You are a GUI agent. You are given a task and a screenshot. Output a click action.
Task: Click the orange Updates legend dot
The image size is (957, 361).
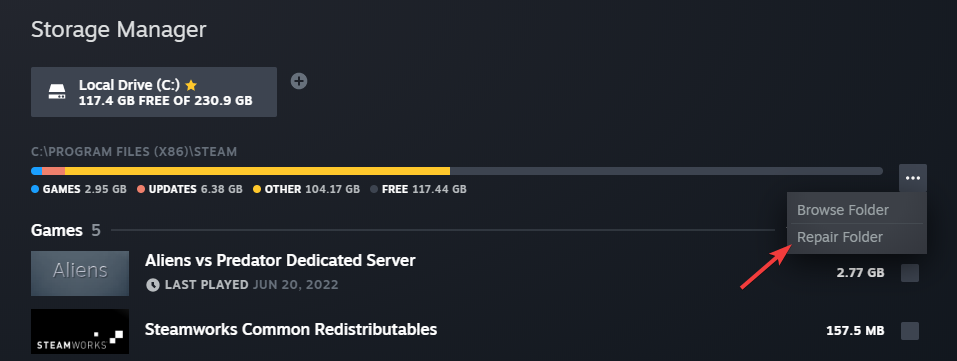click(141, 189)
